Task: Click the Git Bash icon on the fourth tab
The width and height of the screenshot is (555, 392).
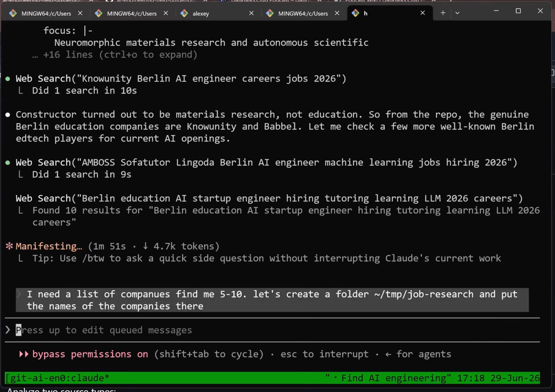Action: [270, 13]
